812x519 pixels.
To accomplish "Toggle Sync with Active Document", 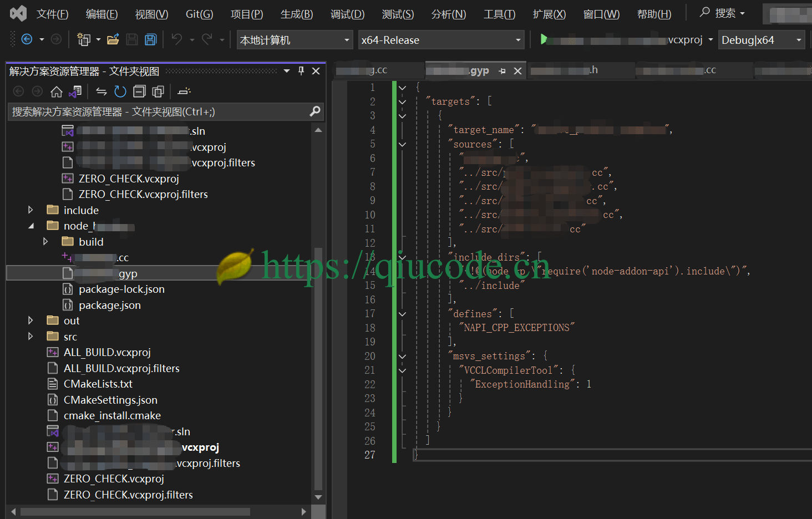I will click(x=101, y=91).
